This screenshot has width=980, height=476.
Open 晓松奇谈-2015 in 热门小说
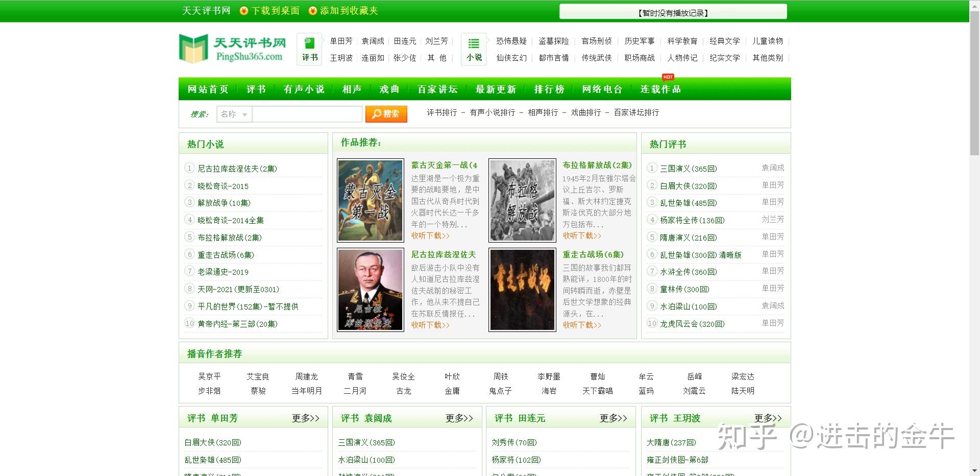223,186
